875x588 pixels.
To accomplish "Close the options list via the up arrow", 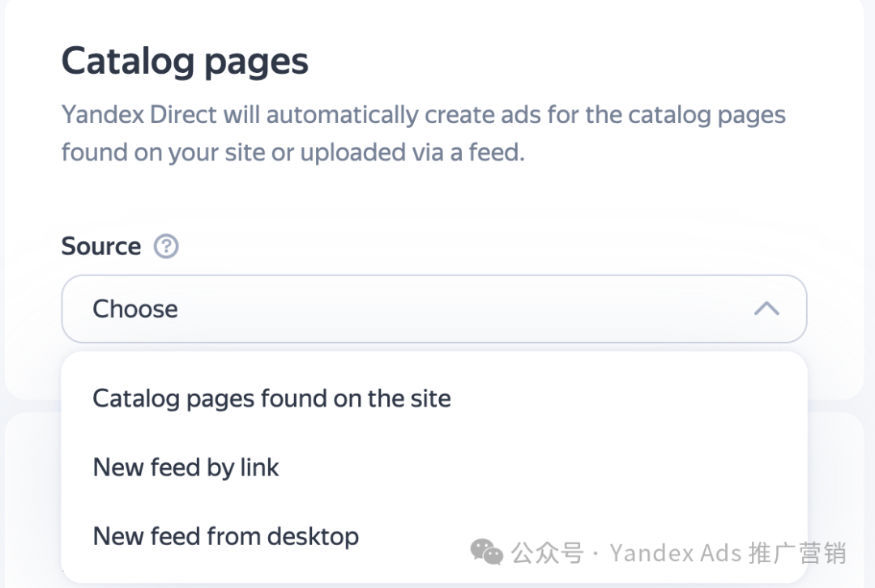I will (x=766, y=309).
